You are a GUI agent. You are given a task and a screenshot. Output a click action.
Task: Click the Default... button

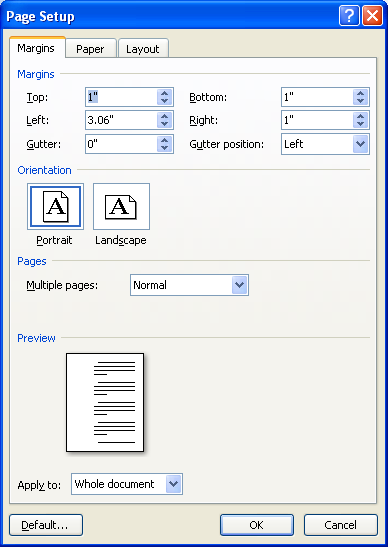coord(46,525)
